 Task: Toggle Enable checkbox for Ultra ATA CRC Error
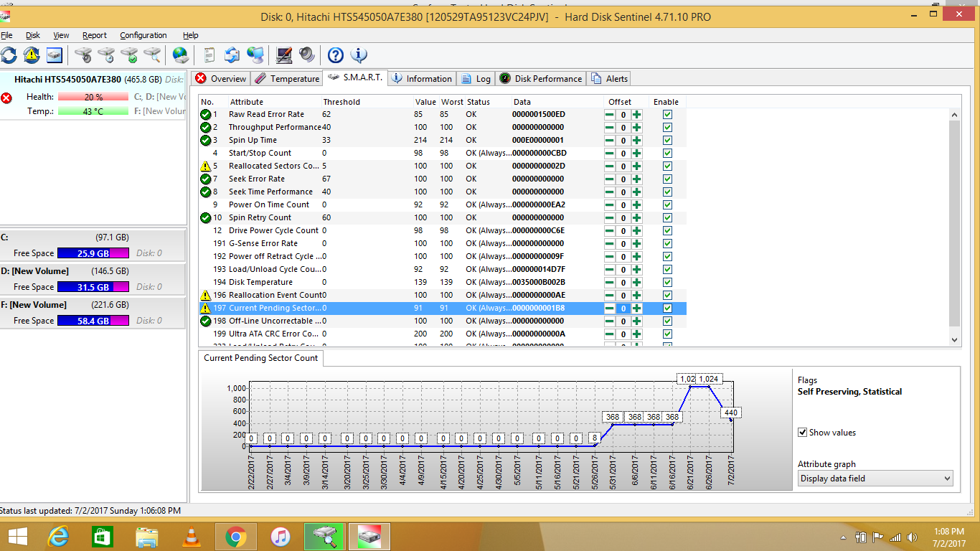tap(667, 334)
